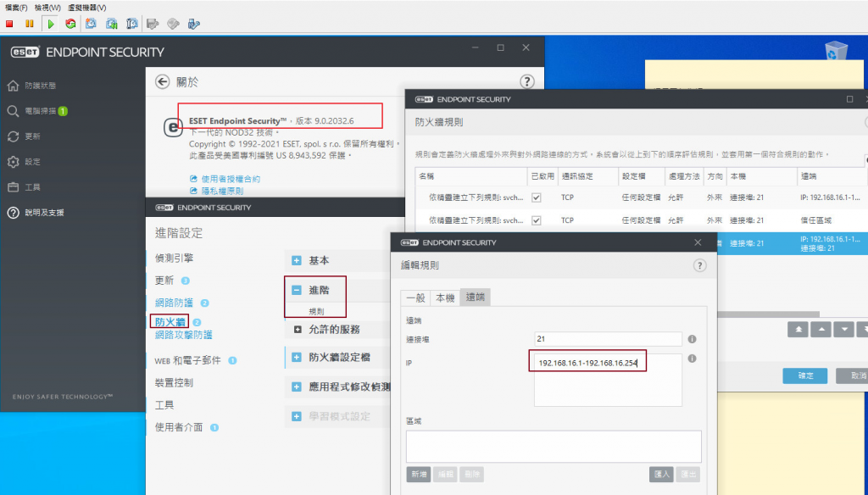Click 規則 under the 進階 section

point(317,312)
